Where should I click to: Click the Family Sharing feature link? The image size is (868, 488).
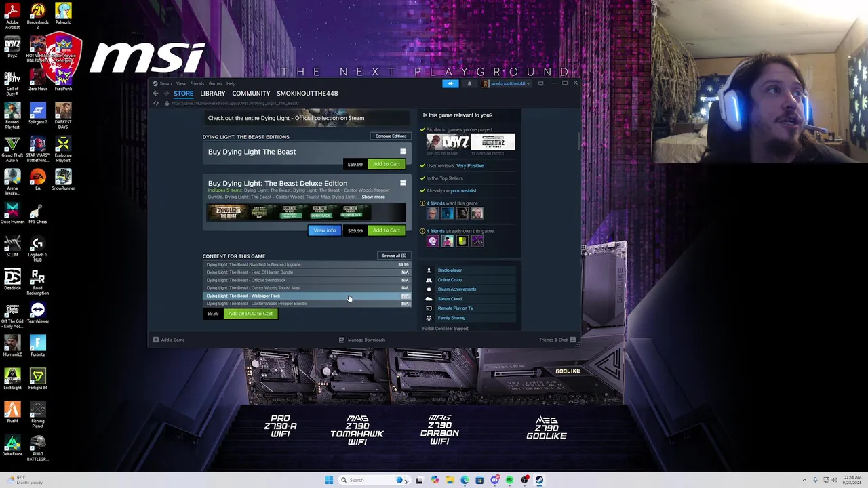tap(452, 318)
